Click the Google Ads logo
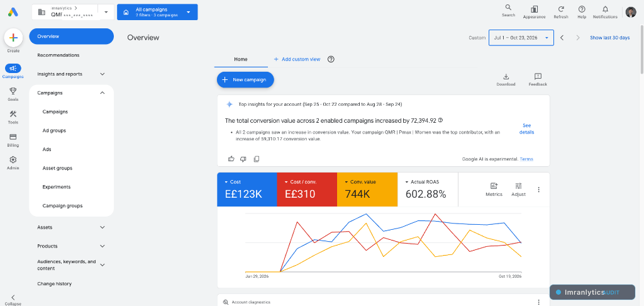The height and width of the screenshot is (306, 644). tap(13, 12)
